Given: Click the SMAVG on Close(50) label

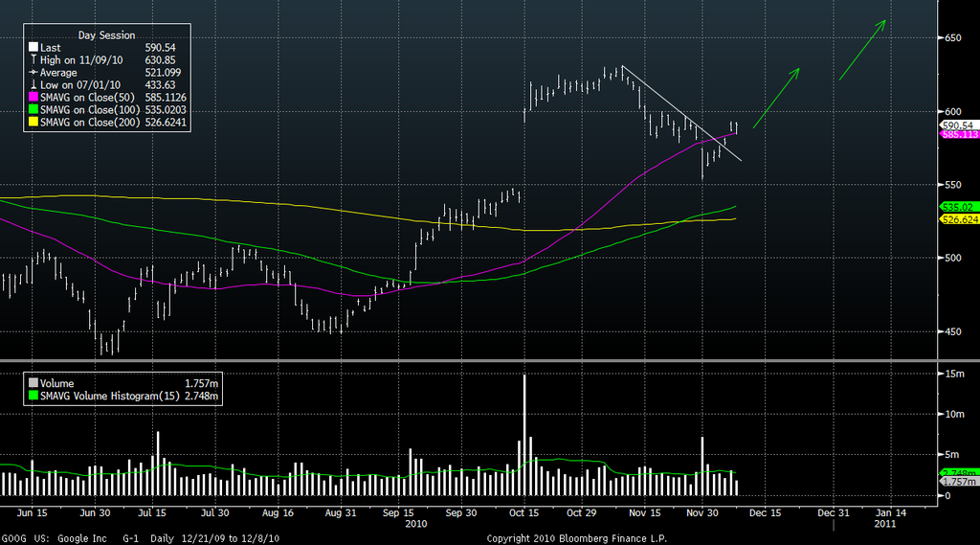Looking at the screenshot, I should (x=87, y=98).
